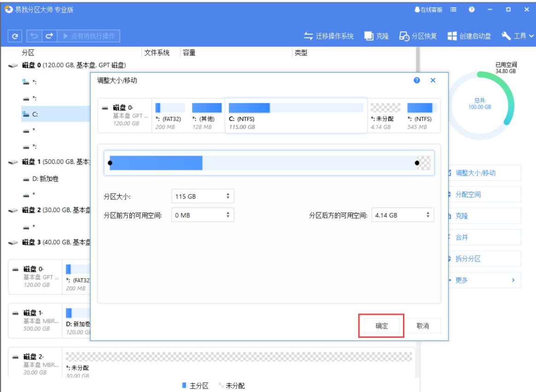The width and height of the screenshot is (536, 392).
Task: Click the space-before-partition (分区前方的可用空间) input field
Action: (198, 215)
